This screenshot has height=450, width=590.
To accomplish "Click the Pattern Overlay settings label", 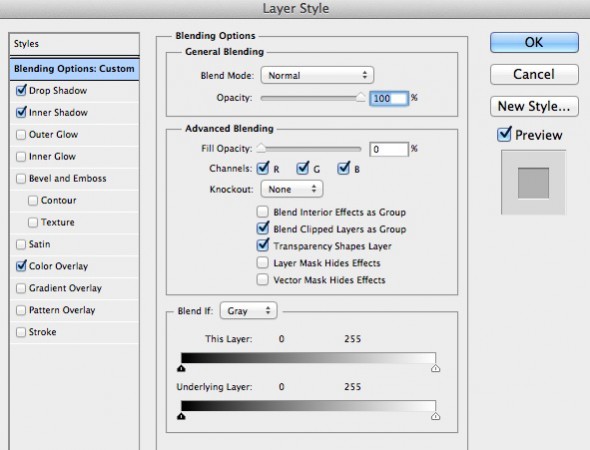I will (62, 310).
